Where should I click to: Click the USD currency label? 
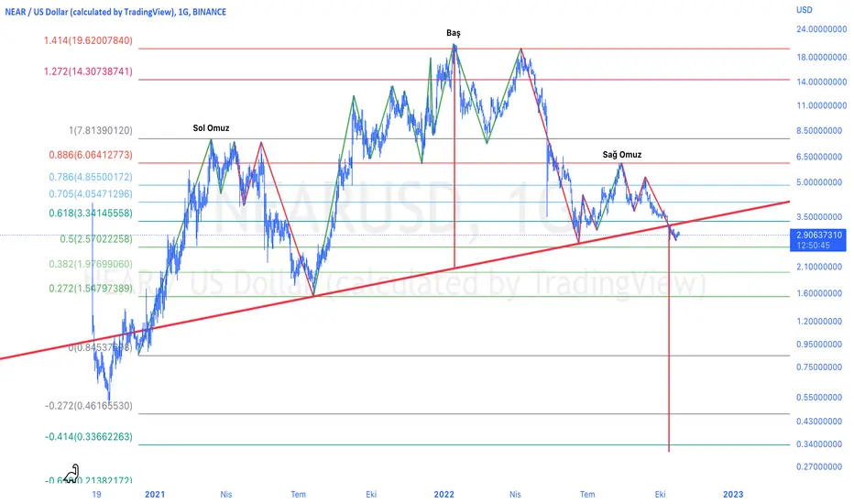coord(804,10)
